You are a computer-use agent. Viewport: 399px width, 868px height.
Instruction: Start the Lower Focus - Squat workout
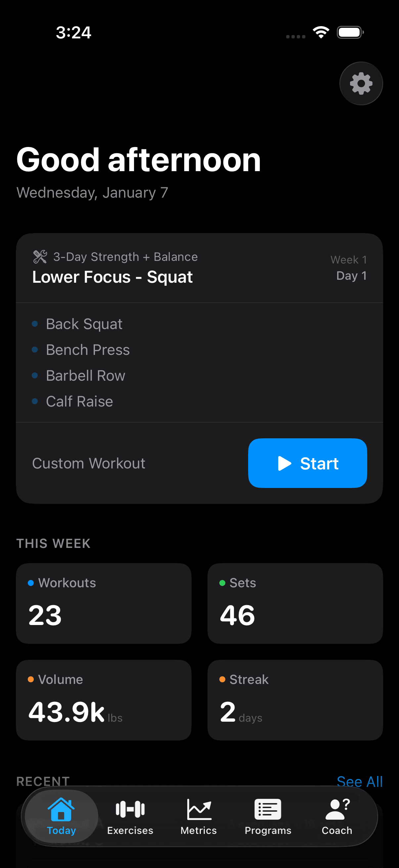(x=307, y=463)
